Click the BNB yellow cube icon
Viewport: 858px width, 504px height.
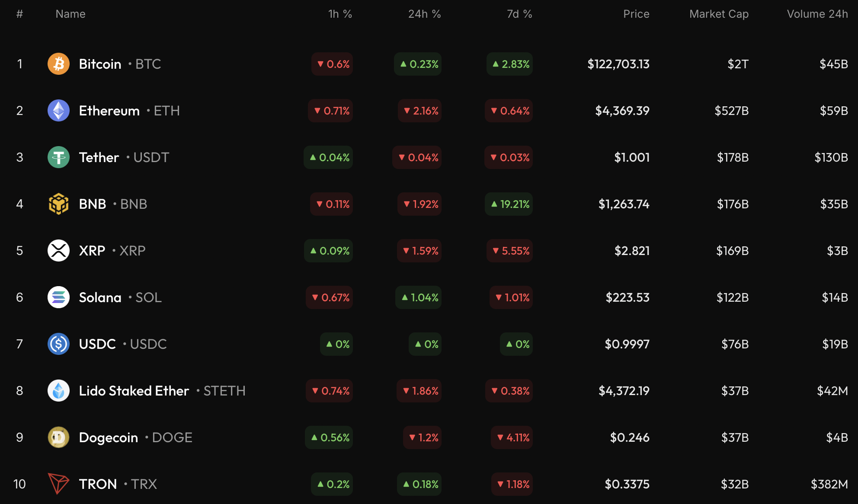58,204
